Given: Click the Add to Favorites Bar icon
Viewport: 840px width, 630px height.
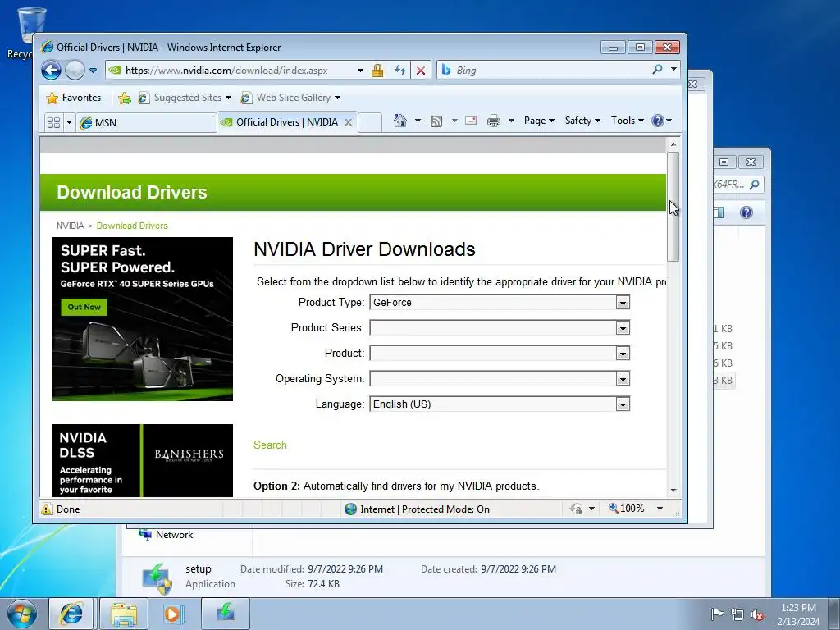Looking at the screenshot, I should tap(125, 98).
